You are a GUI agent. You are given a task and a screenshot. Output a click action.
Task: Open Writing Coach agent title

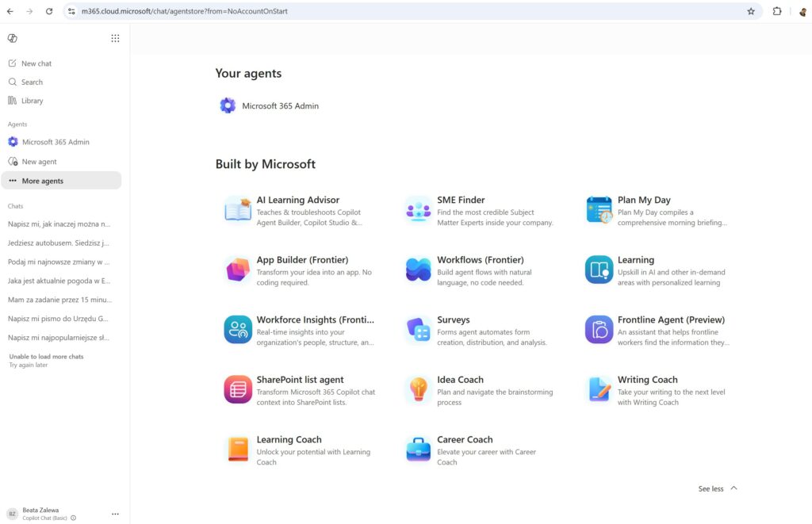[647, 380]
